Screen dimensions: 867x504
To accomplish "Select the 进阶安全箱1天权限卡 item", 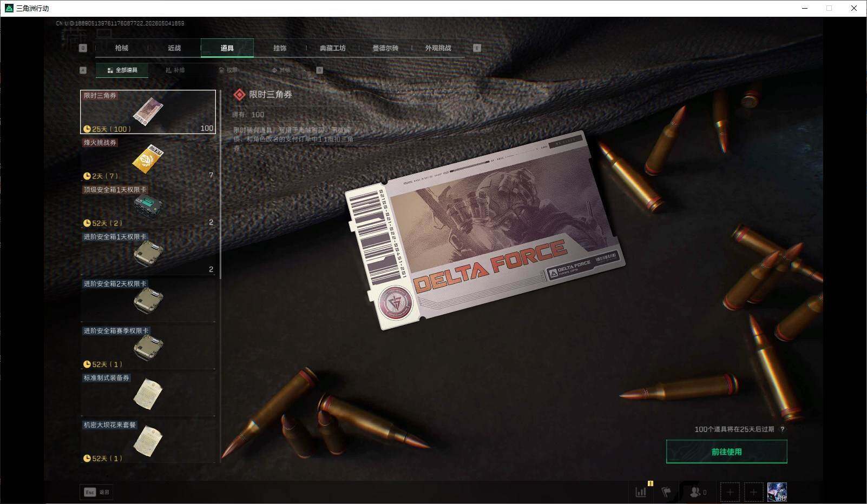I will click(x=148, y=253).
